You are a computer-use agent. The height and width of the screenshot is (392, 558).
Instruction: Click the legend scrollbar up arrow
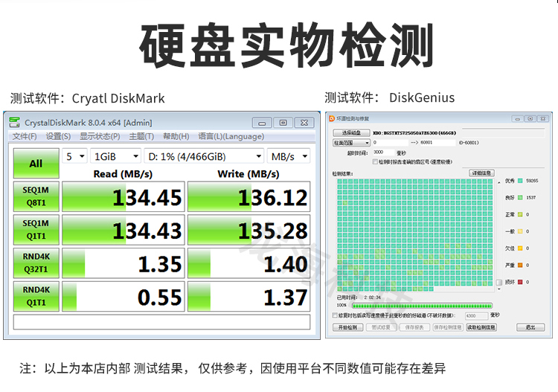coord(499,182)
